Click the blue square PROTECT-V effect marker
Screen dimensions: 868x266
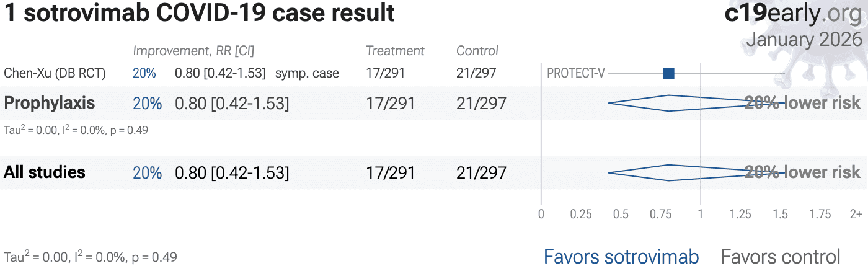point(668,73)
